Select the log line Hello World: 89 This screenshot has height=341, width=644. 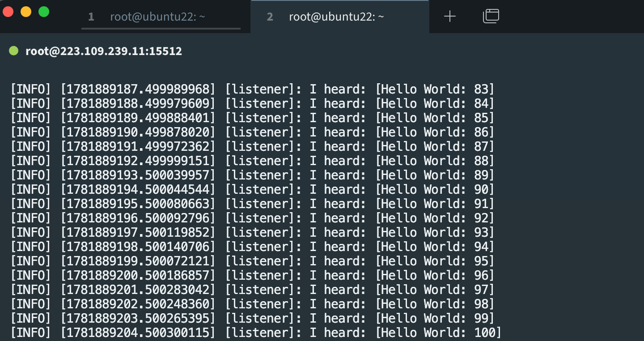pos(252,175)
